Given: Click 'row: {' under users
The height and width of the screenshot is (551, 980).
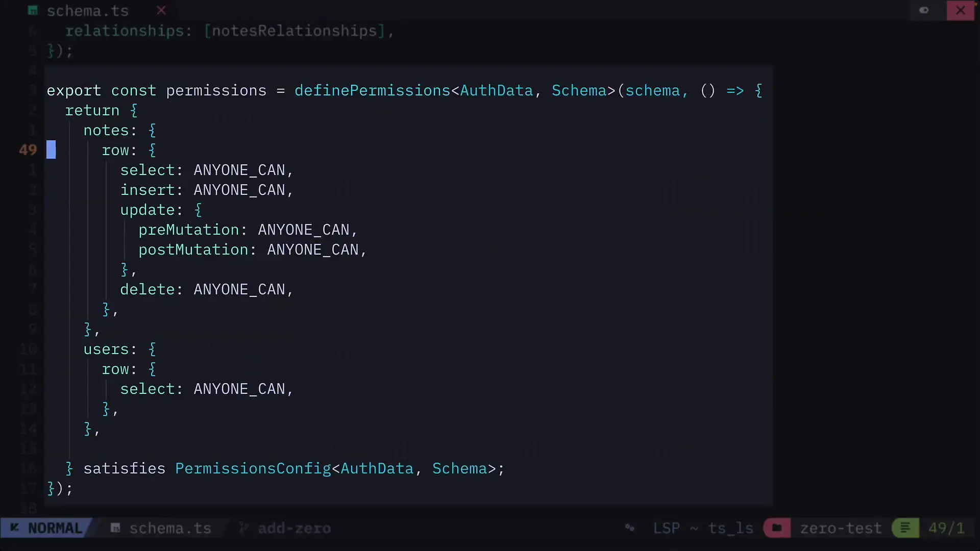Looking at the screenshot, I should pos(129,369).
